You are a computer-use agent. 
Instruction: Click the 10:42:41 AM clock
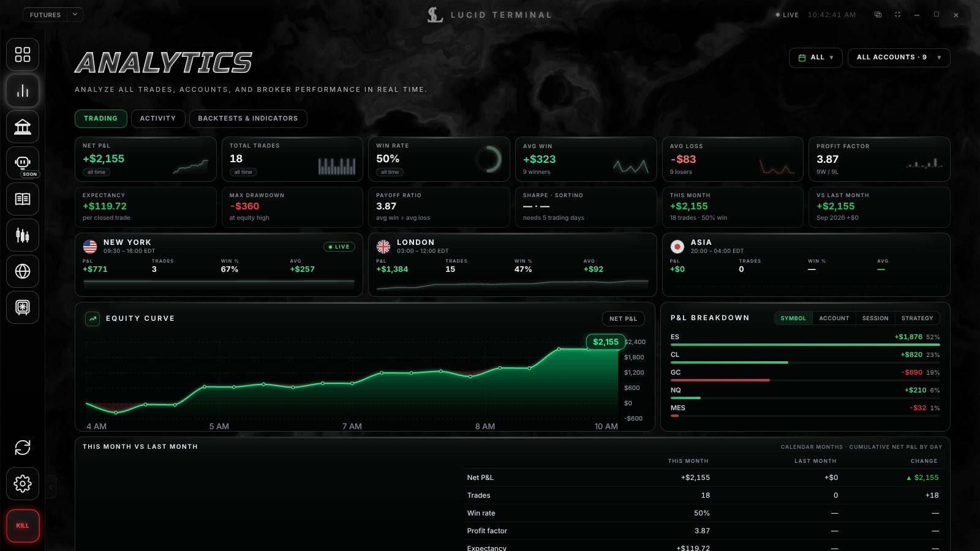832,15
